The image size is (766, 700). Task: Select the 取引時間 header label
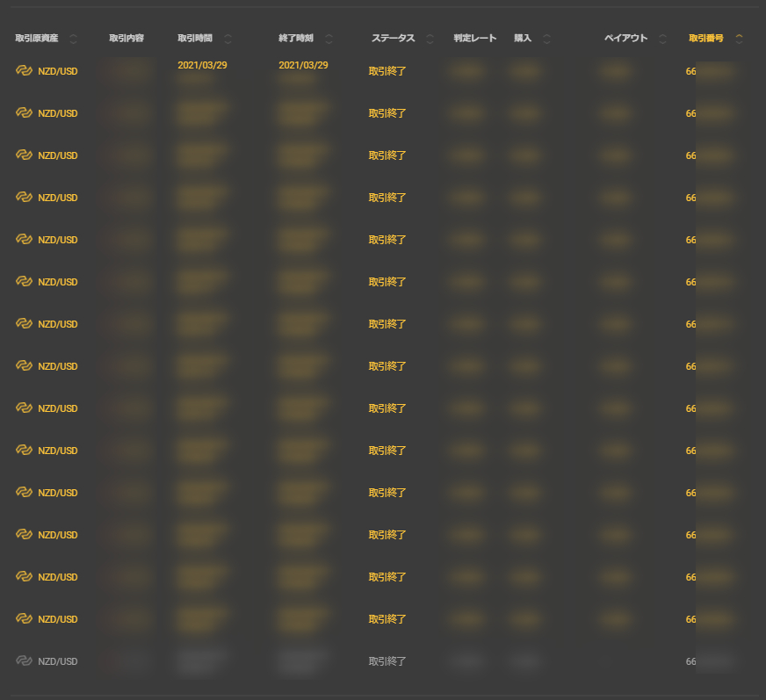(195, 38)
